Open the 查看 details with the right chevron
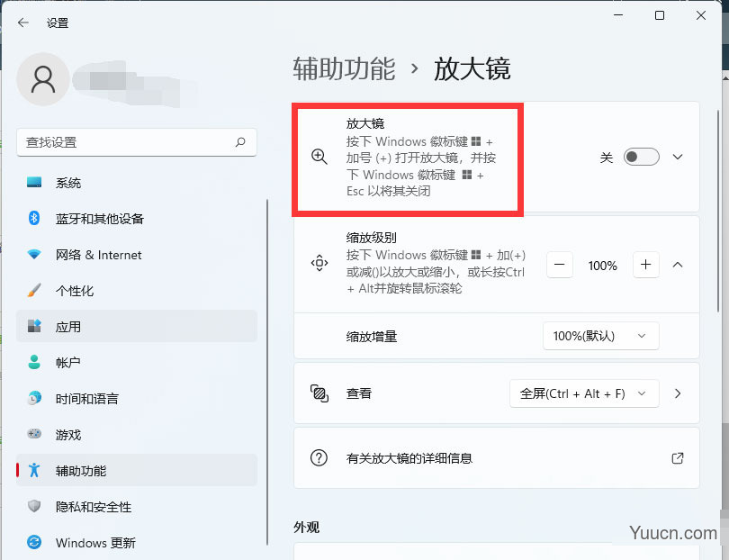This screenshot has height=560, width=729. (678, 393)
